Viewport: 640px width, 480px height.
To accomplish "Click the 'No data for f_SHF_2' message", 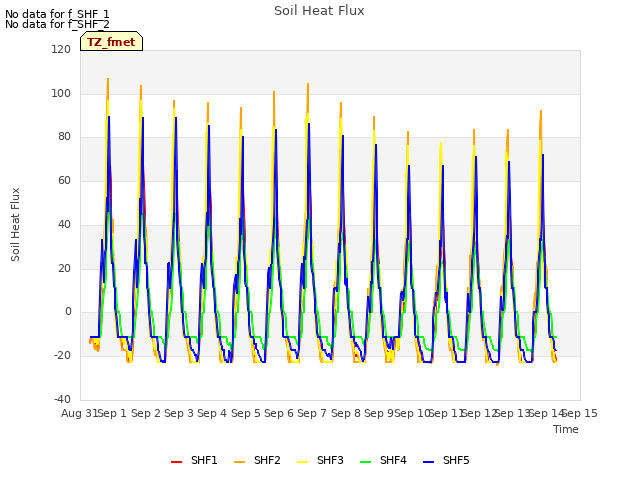I will 57,24.
